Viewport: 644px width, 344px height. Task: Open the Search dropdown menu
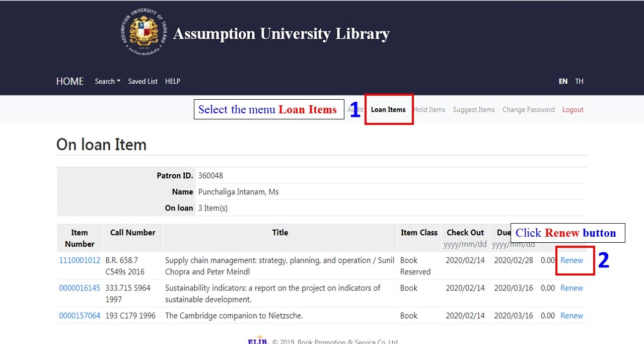click(x=108, y=81)
